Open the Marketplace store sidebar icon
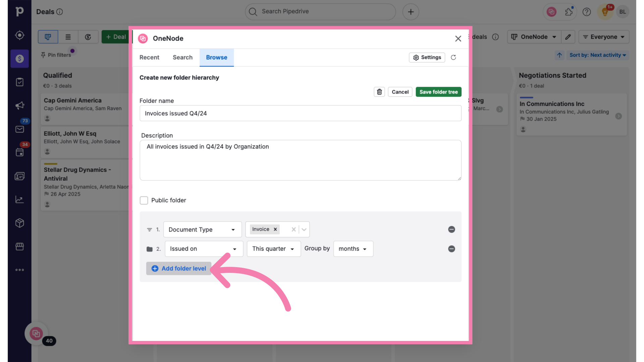 pos(19,246)
